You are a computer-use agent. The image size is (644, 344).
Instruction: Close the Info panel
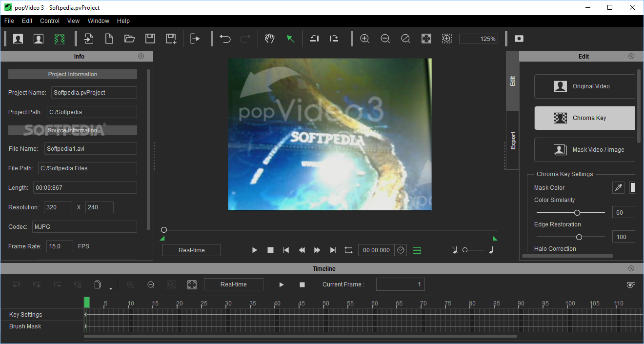[141, 56]
